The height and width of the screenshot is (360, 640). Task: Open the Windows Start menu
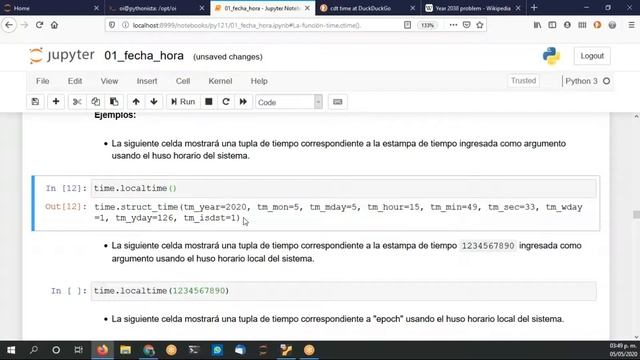click(11, 350)
